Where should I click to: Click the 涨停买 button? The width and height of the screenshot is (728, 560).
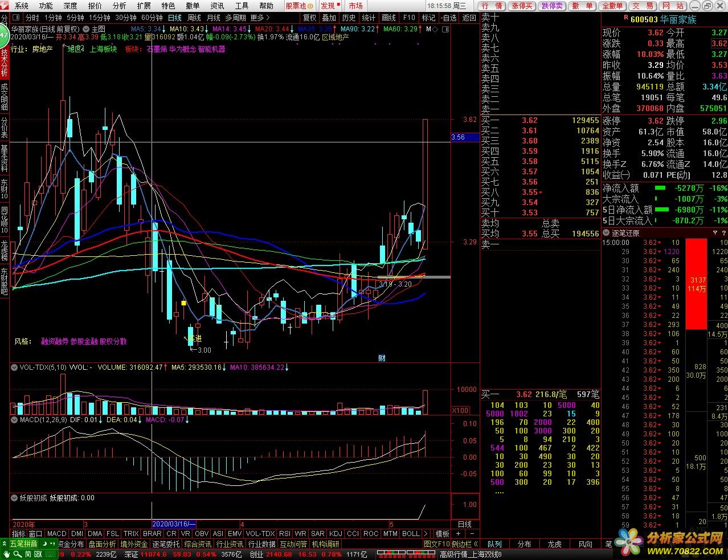pyautogui.click(x=522, y=6)
